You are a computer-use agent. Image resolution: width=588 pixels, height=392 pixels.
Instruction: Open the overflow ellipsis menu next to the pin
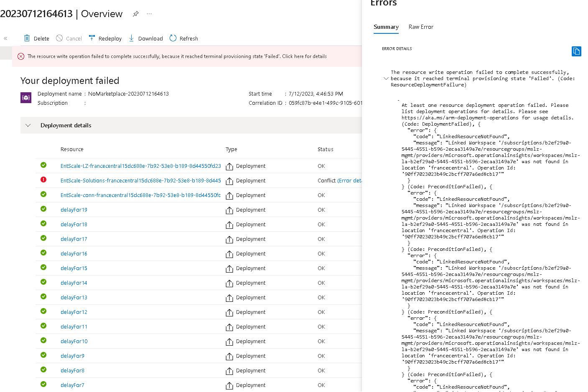149,13
